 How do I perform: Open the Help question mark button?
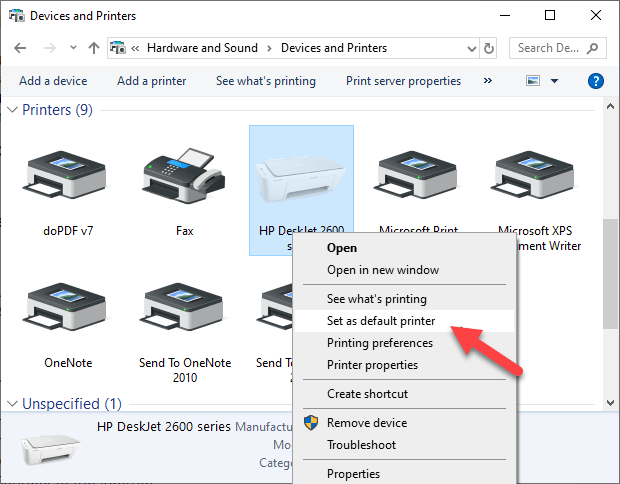[x=595, y=81]
